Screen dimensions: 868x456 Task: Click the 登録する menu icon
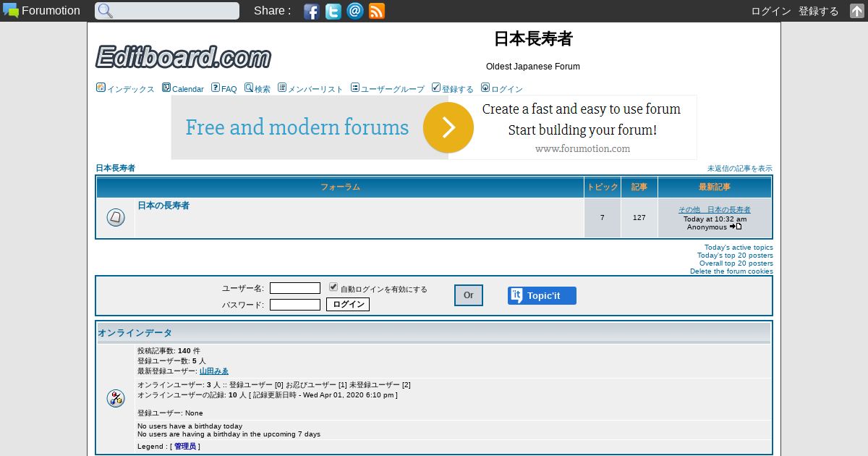(x=436, y=88)
